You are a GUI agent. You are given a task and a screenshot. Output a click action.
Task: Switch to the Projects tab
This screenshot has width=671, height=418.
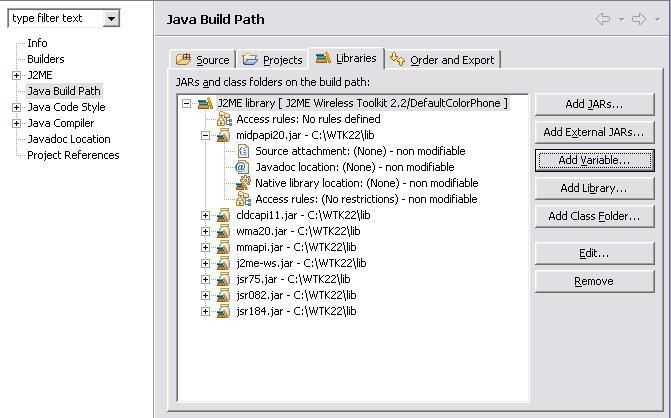coord(272,59)
